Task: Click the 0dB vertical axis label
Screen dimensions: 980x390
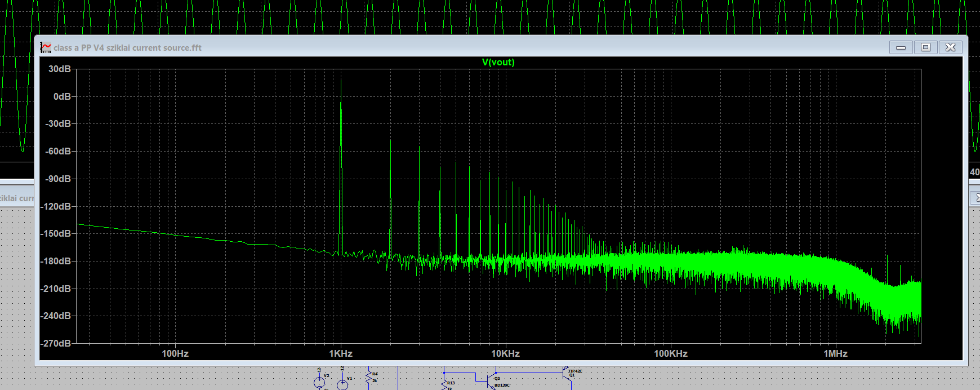Action: 62,96
